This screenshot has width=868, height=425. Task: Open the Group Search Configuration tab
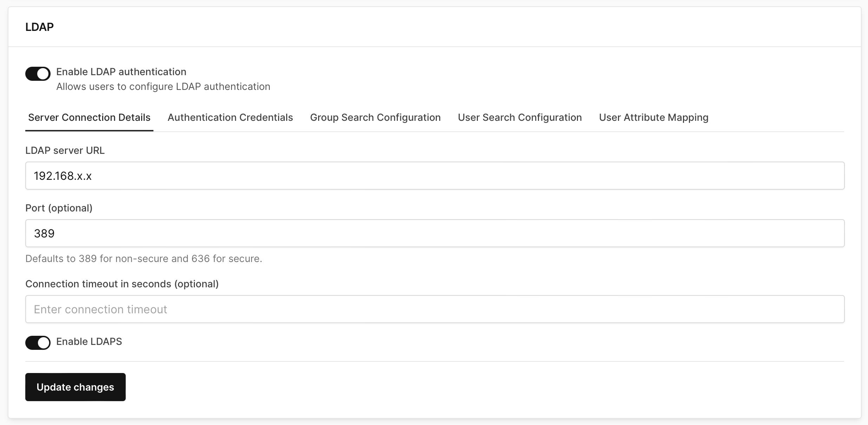point(375,117)
